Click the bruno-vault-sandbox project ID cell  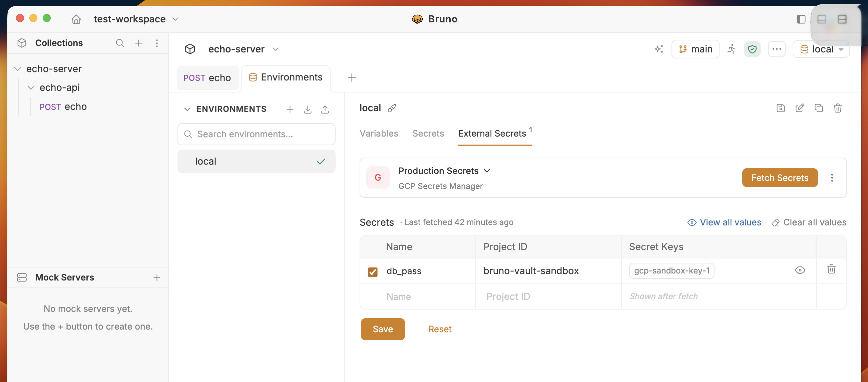coord(531,271)
